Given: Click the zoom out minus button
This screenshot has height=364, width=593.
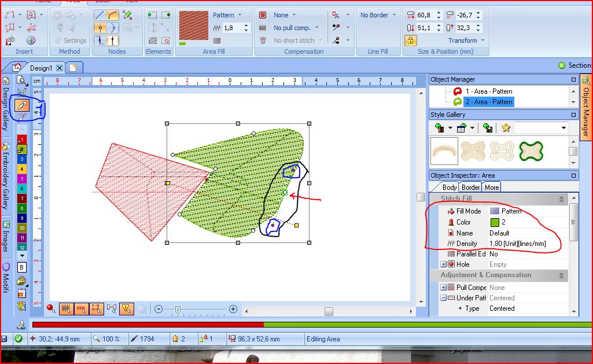Looking at the screenshot, I should click(x=159, y=309).
